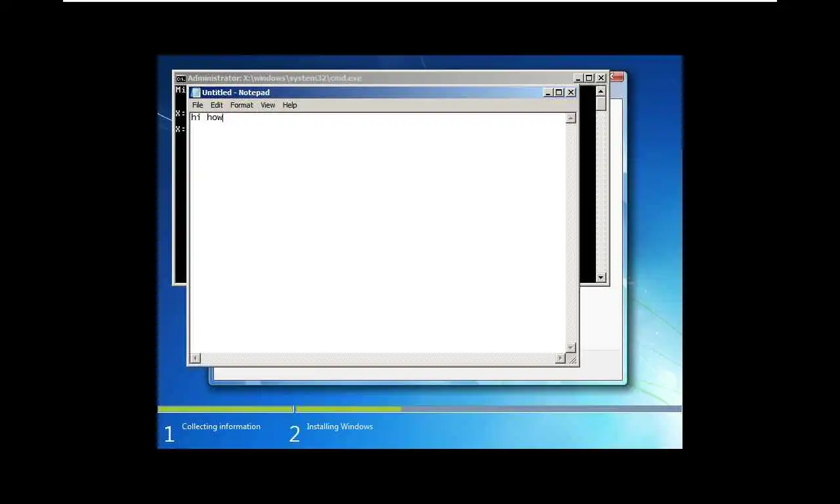Click the Notepad resize grip corner

pos(572,360)
